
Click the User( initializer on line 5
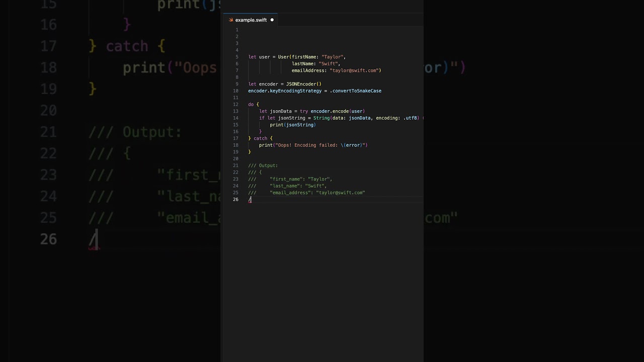coord(285,57)
